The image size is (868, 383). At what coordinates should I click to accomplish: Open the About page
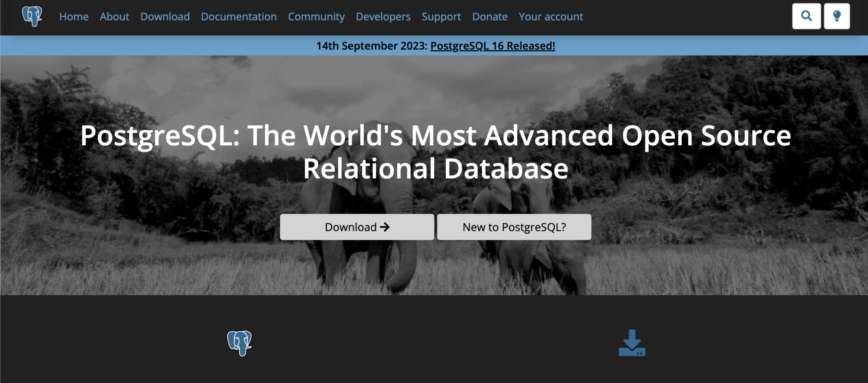coord(114,17)
